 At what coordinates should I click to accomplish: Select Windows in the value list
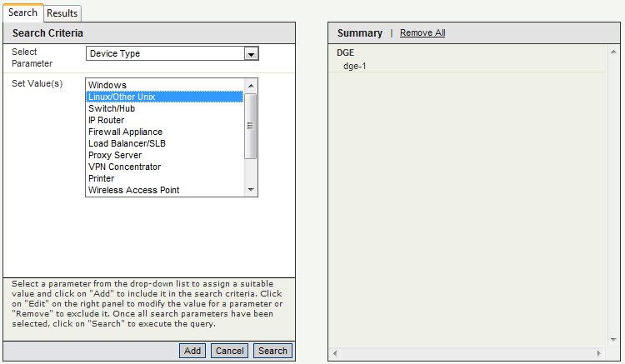[x=107, y=85]
